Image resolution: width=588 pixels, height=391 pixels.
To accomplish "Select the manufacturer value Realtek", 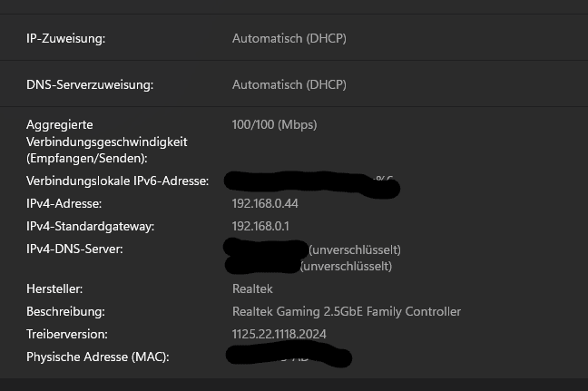I will tap(252, 288).
